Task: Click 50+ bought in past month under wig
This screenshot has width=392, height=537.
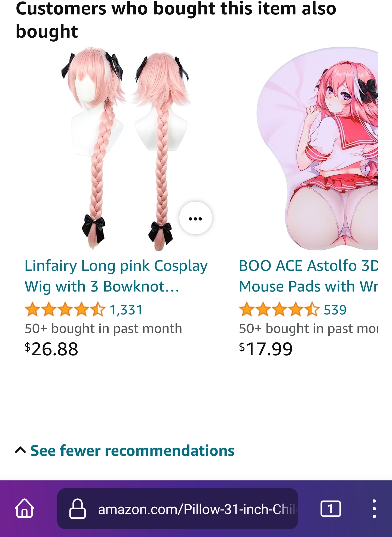Action: [103, 328]
